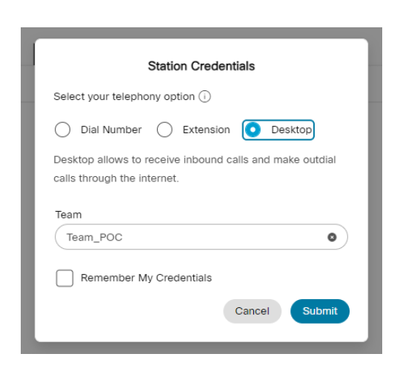Click the 'Desktop' label text

292,130
